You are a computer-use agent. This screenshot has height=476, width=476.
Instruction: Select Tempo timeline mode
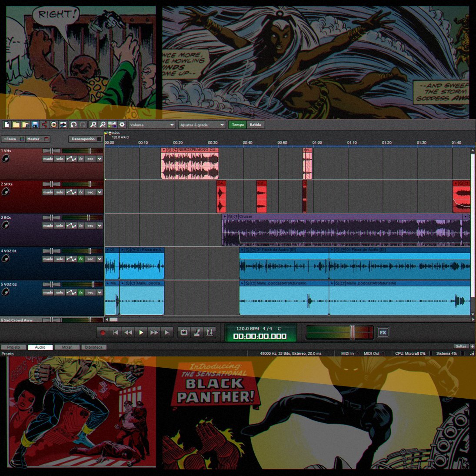pyautogui.click(x=238, y=125)
